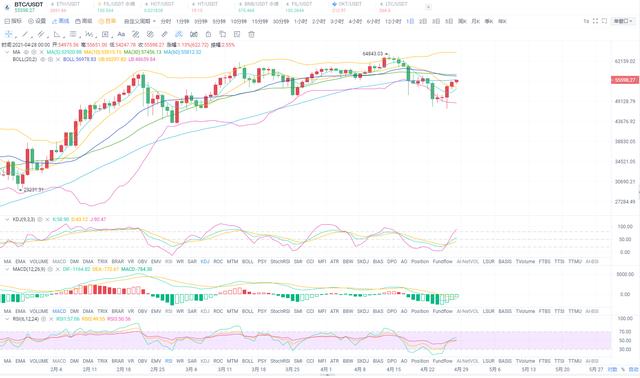Click the 29201.31 low price marker
This screenshot has width=640, height=378.
(x=33, y=190)
